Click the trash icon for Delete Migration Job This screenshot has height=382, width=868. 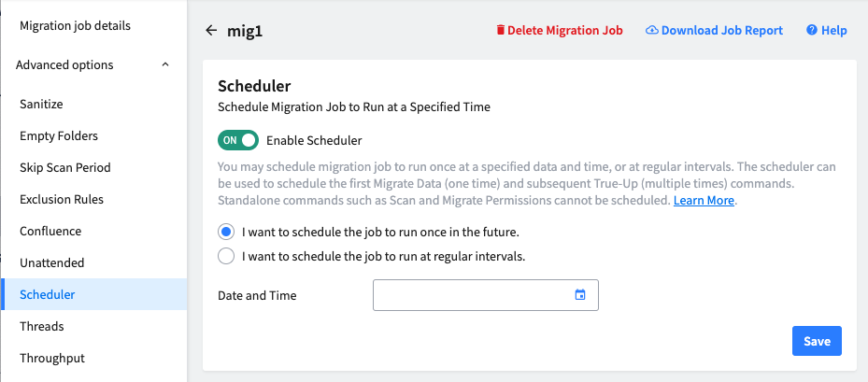tap(501, 30)
